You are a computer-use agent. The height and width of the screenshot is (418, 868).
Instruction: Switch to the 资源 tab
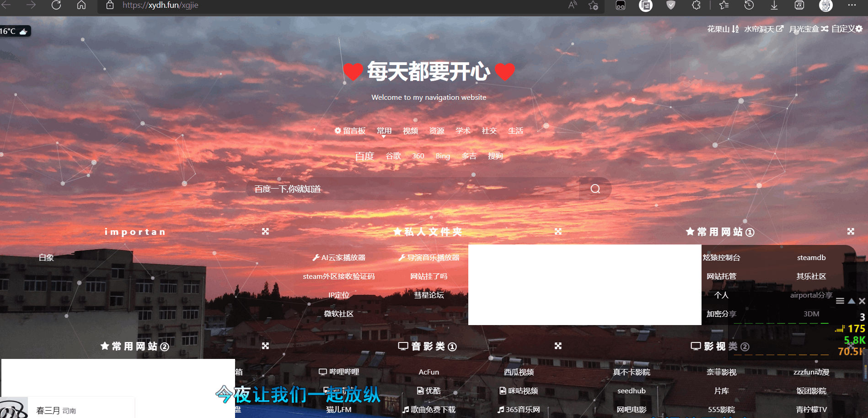[x=437, y=131]
